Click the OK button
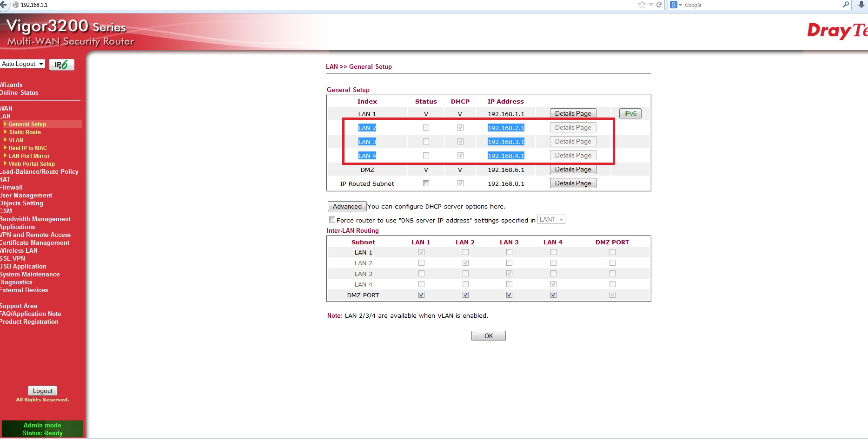Viewport: 868px width, 439px height. (488, 336)
